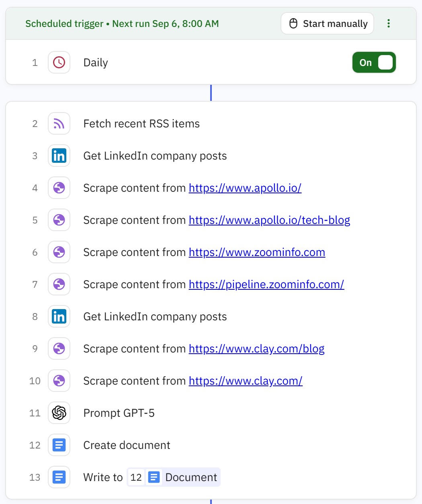Click the clock icon for the Daily trigger
The height and width of the screenshot is (504, 422).
click(59, 62)
